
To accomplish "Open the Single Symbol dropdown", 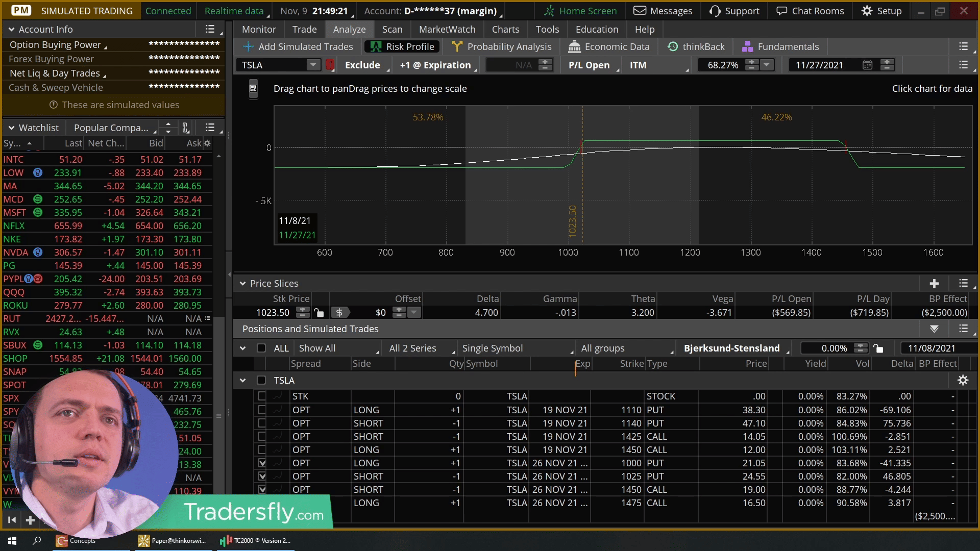I will (517, 348).
